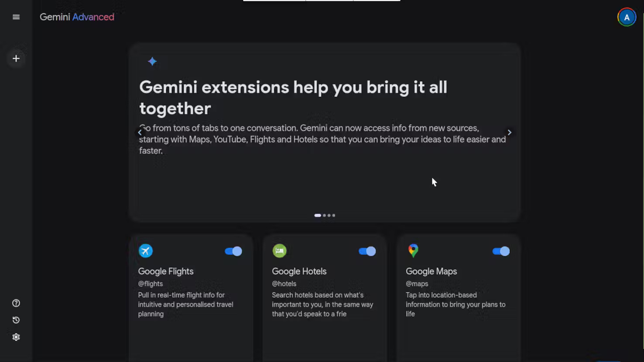Disable the Google Flights extension toggle
Viewport: 644px width, 362px height.
(x=233, y=251)
